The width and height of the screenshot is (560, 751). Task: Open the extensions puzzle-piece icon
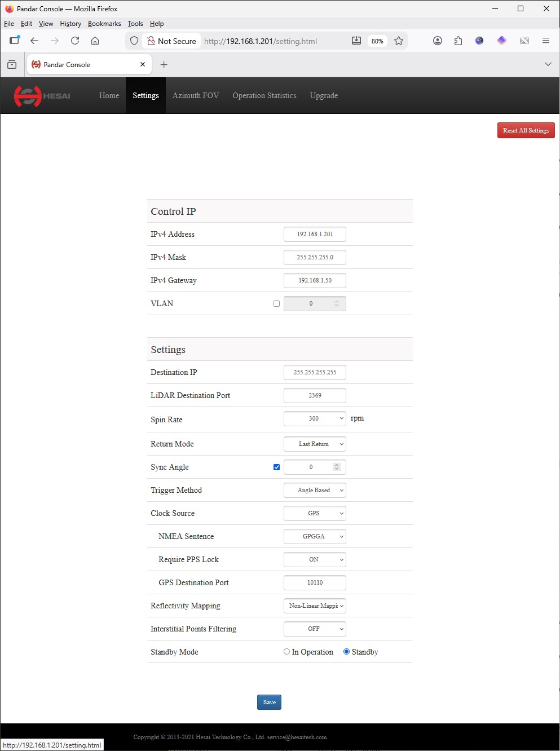tap(458, 41)
